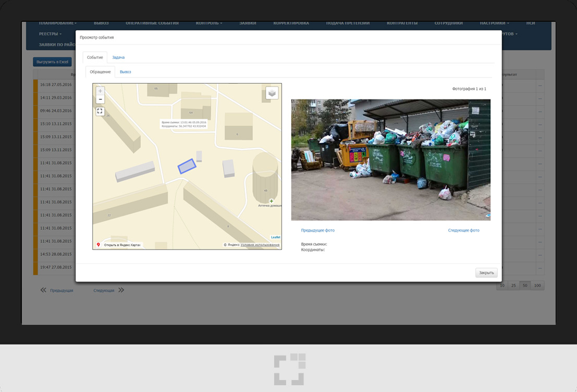Select the Вывоз sub-tab
The image size is (577, 392).
coord(125,72)
